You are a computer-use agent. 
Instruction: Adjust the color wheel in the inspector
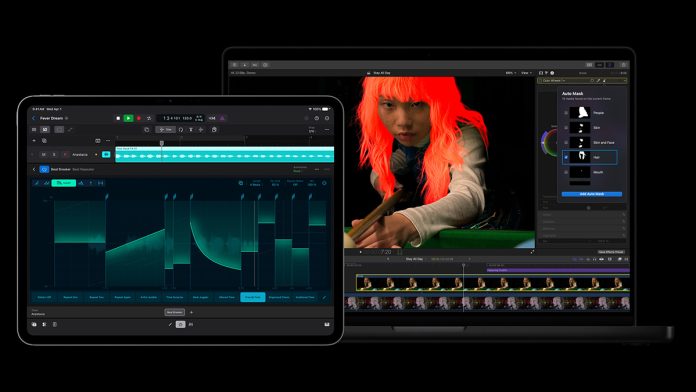(549, 142)
